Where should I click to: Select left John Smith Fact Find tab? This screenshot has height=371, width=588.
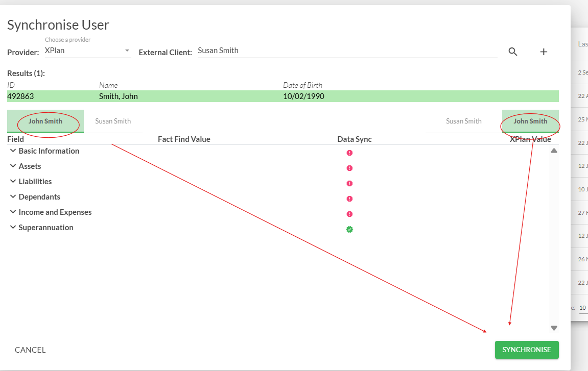coord(45,121)
